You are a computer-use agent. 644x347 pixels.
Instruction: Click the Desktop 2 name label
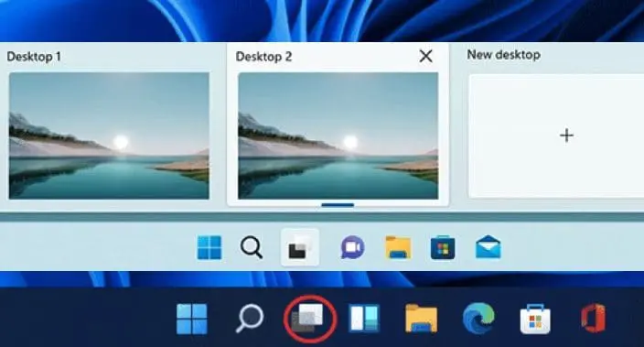[263, 57]
